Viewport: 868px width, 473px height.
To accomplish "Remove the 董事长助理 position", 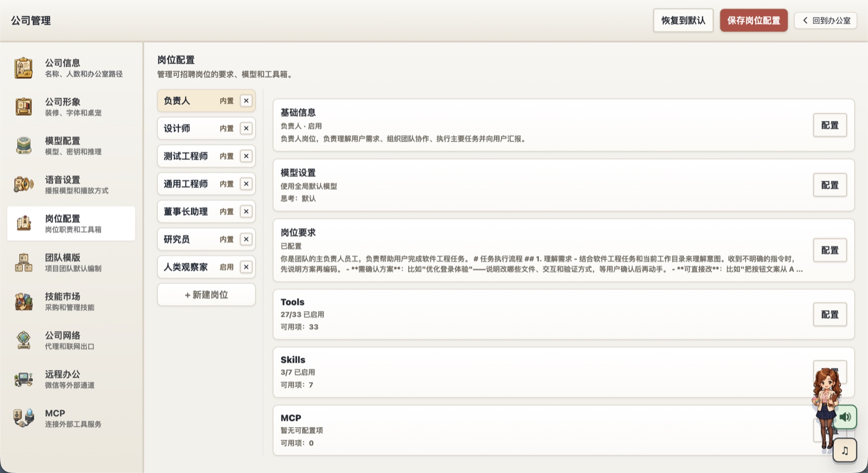I will (x=246, y=212).
